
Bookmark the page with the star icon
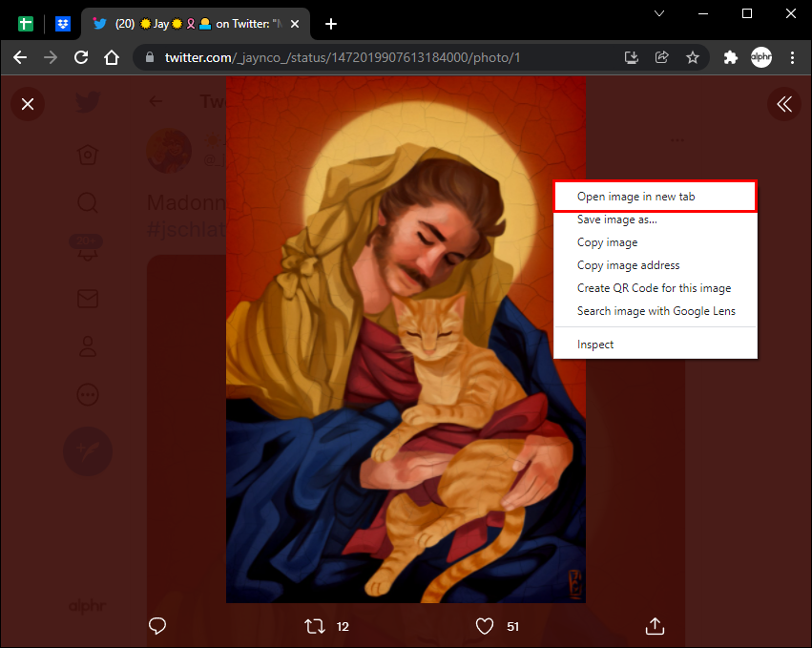(x=693, y=57)
